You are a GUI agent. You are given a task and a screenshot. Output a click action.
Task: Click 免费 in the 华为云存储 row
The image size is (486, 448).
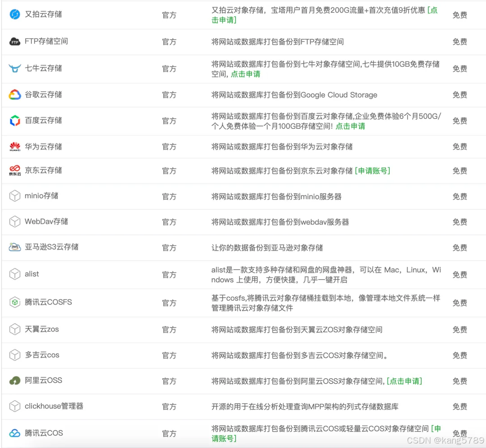(x=459, y=147)
